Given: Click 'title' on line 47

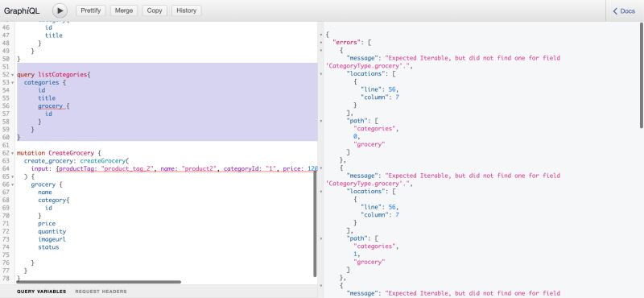Looking at the screenshot, I should (x=54, y=35).
